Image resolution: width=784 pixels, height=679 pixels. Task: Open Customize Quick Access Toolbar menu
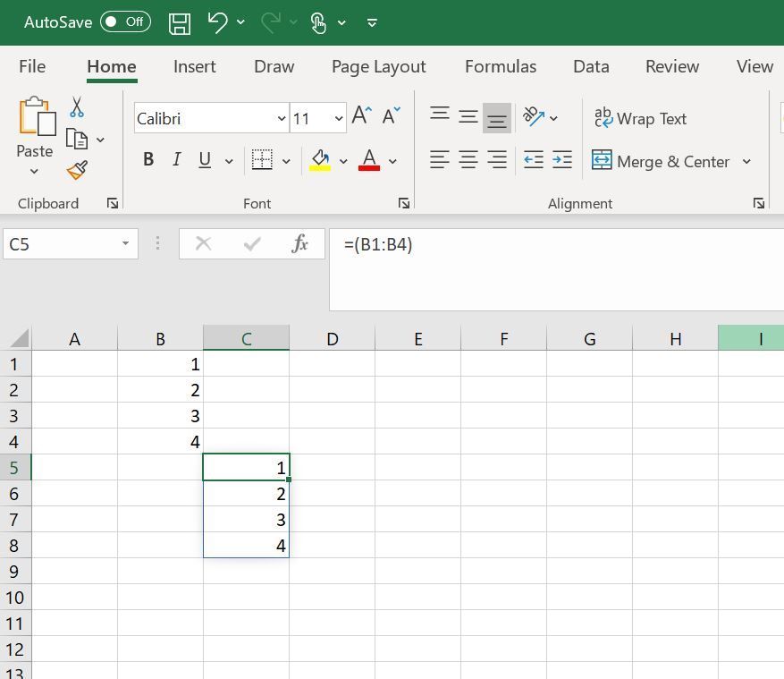click(x=372, y=23)
